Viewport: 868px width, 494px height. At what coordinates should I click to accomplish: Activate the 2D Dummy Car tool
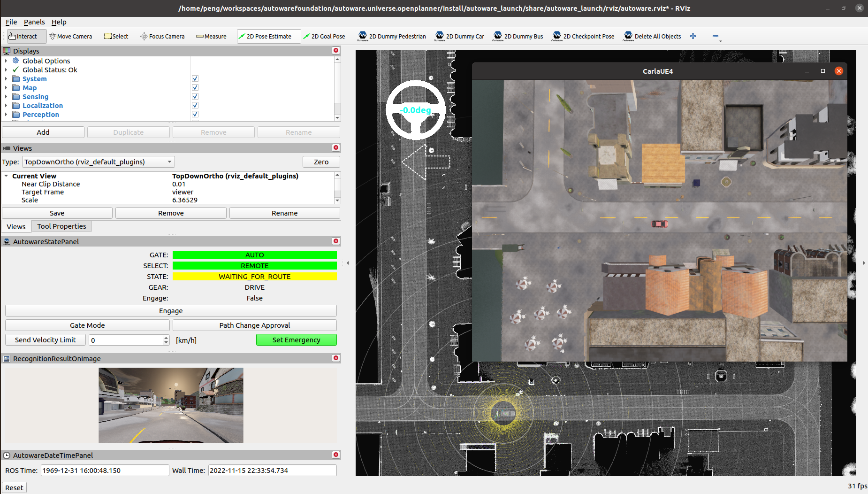(x=459, y=36)
